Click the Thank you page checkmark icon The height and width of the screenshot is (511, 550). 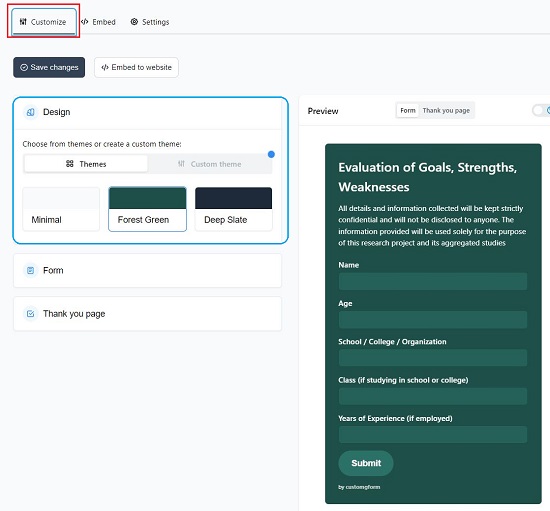31,314
